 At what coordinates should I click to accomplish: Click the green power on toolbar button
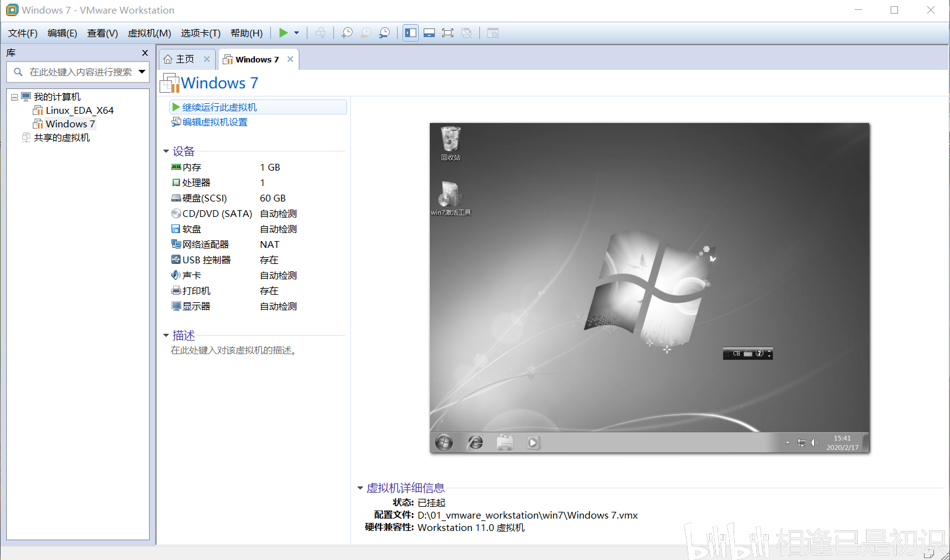click(283, 33)
